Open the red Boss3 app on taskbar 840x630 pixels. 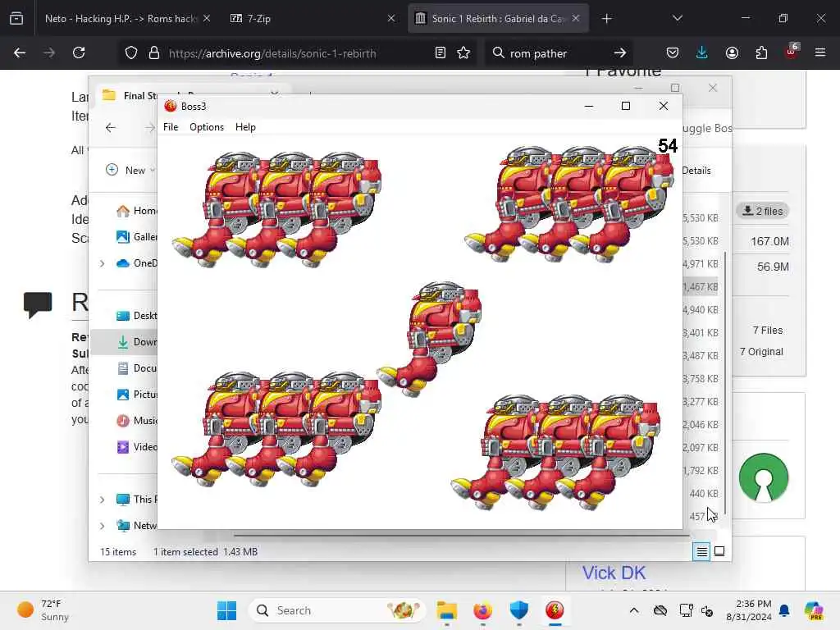(555, 610)
